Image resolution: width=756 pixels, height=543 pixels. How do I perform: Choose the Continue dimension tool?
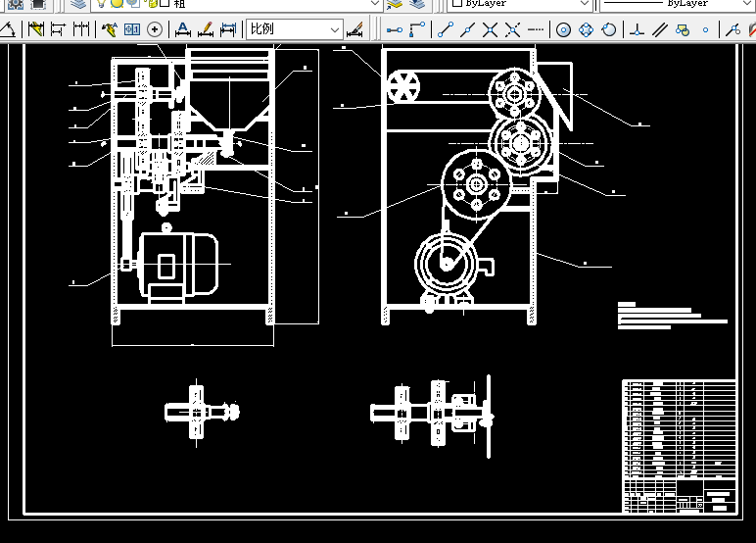(81, 29)
